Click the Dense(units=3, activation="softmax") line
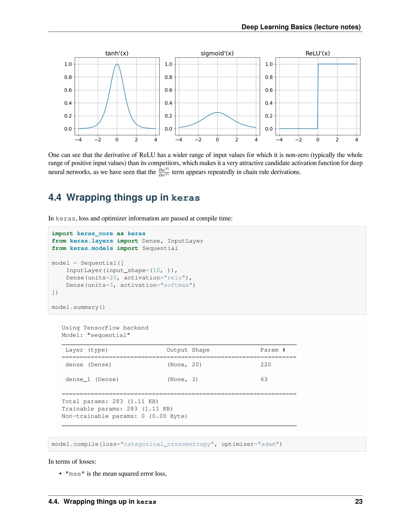 coord(131,285)
